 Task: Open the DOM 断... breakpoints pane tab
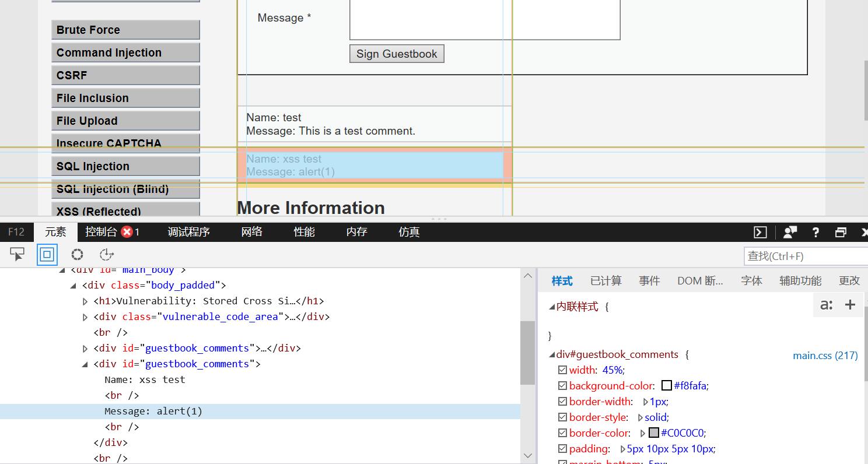(x=700, y=281)
